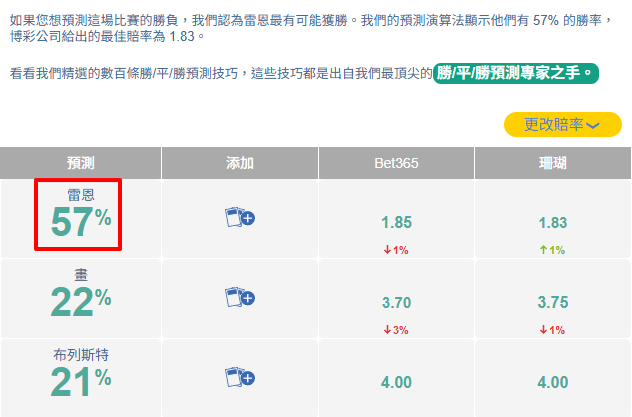Click red ↓1% change under Bet365 1.85
Viewport: 632px width, 417px height.
point(396,250)
